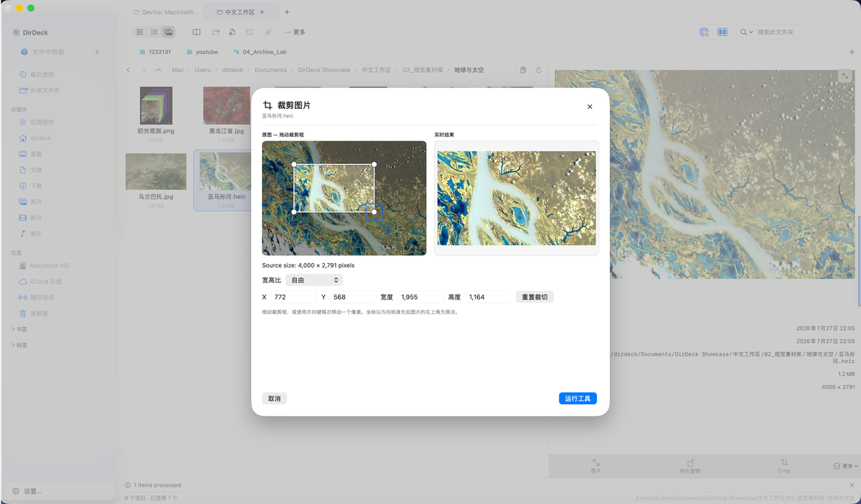
Task: Select 亚马孙河.heic file thumbnail
Action: click(x=225, y=171)
